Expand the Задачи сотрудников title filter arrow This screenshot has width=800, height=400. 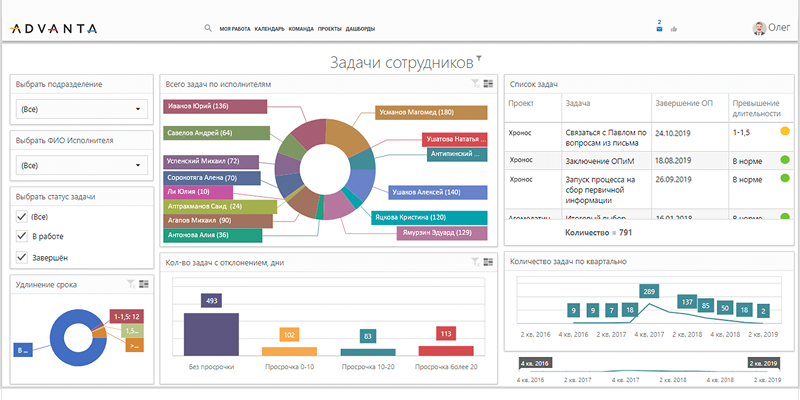[x=480, y=58]
